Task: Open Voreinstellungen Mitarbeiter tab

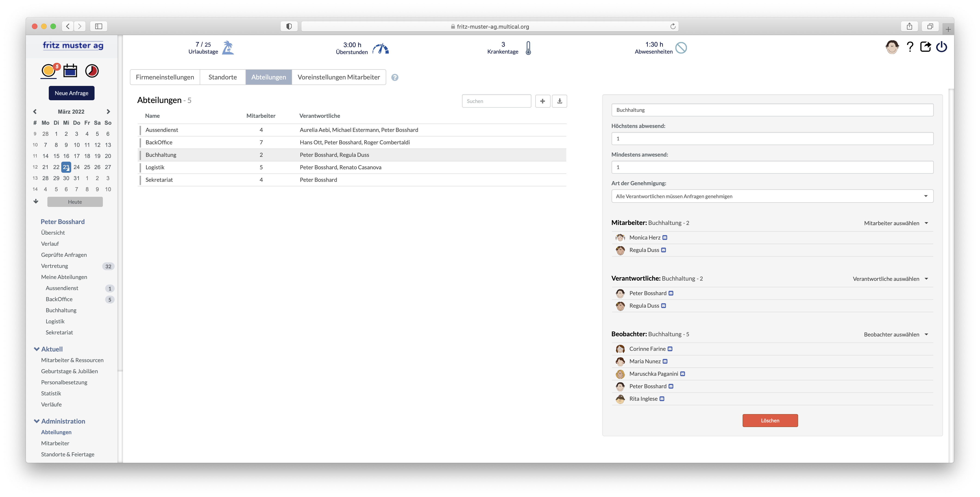Action: tap(339, 77)
